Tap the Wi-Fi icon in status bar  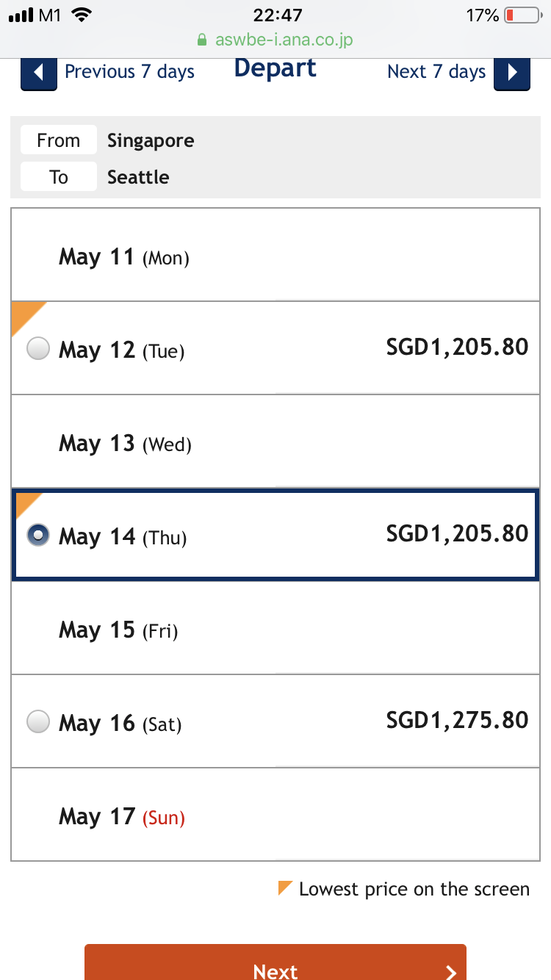pyautogui.click(x=83, y=15)
